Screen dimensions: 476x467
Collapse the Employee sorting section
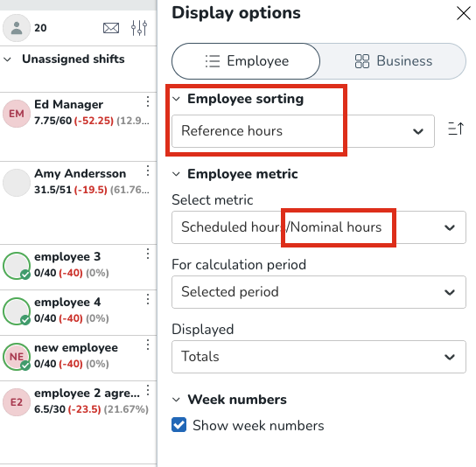click(177, 99)
